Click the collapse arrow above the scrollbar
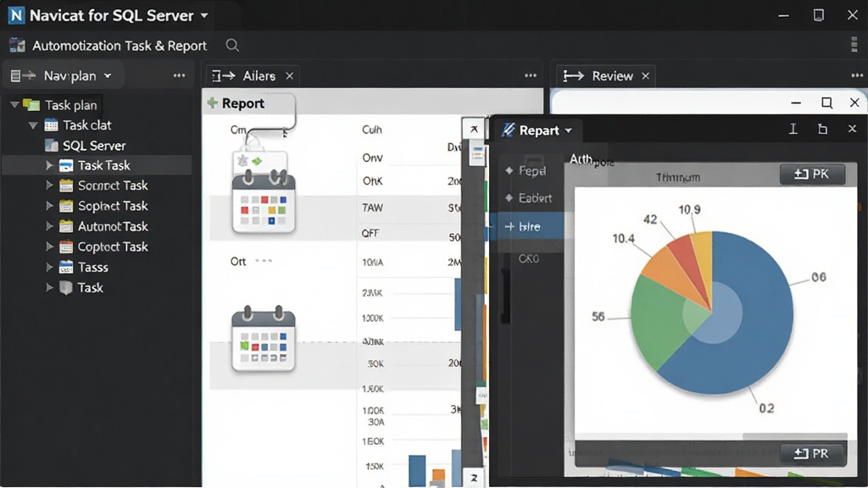The width and height of the screenshot is (868, 488). pos(474,129)
